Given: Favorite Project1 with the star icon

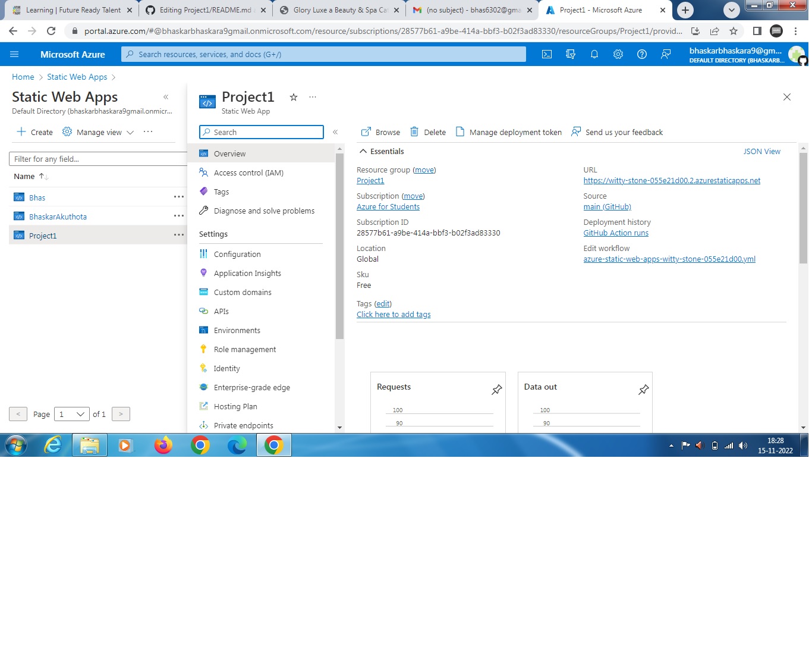Looking at the screenshot, I should click(294, 97).
